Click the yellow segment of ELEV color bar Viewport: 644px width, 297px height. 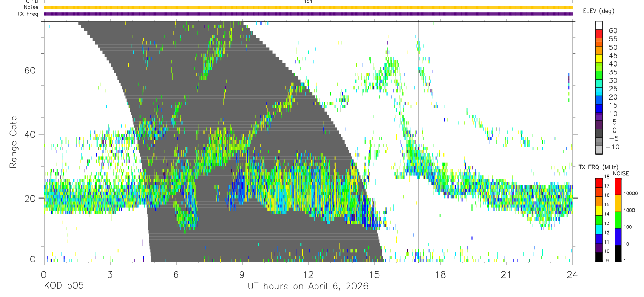(x=599, y=59)
